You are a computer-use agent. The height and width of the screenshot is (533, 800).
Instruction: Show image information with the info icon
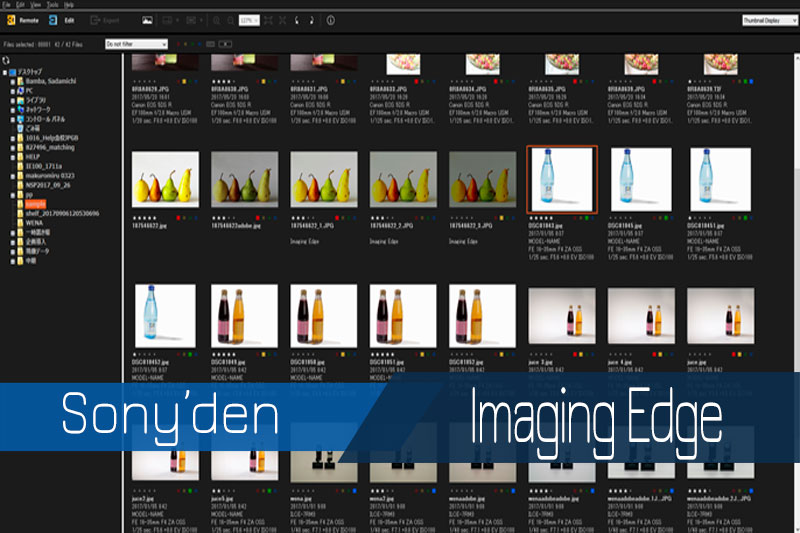click(x=331, y=20)
